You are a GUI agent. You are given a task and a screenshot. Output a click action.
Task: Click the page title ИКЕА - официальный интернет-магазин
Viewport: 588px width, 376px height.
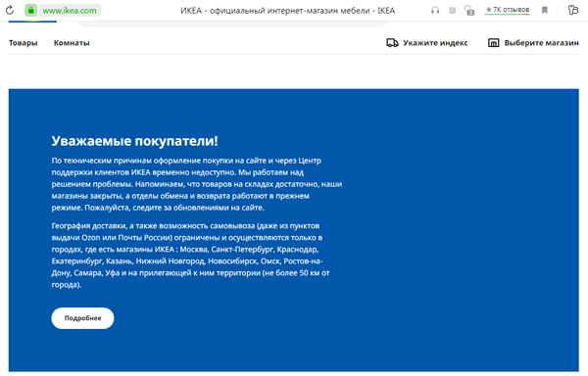tap(287, 11)
